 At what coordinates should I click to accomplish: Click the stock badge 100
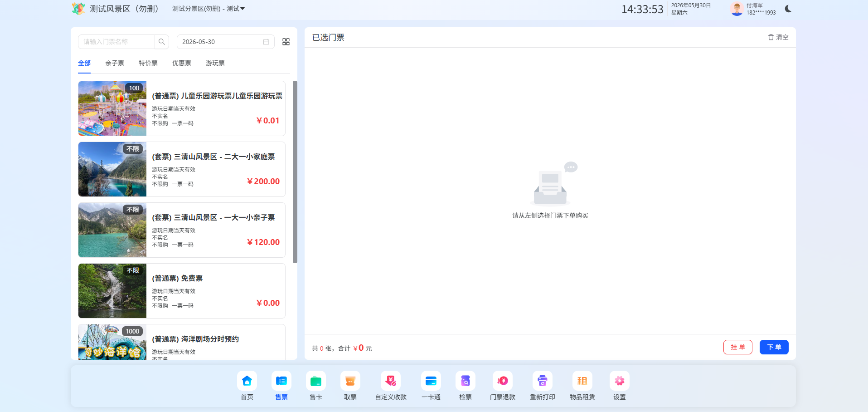[x=134, y=88]
